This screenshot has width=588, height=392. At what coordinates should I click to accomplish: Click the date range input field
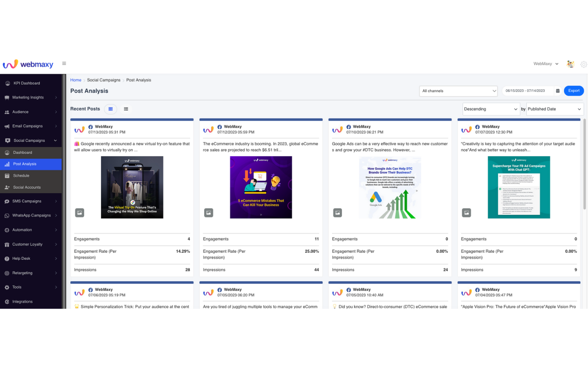(x=528, y=91)
